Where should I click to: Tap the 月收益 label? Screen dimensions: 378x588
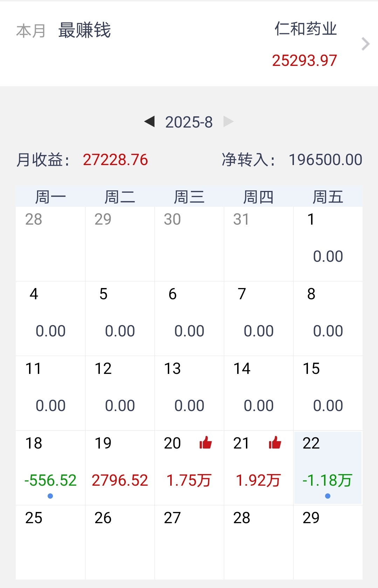43,160
